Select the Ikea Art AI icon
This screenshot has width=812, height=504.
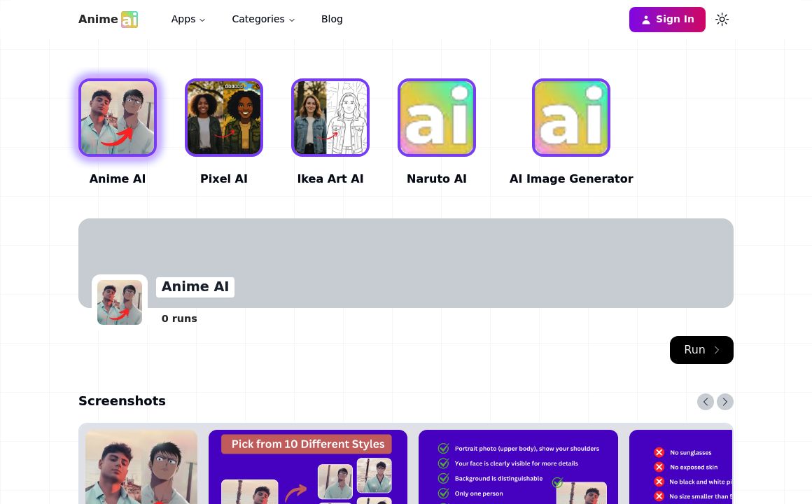click(330, 118)
